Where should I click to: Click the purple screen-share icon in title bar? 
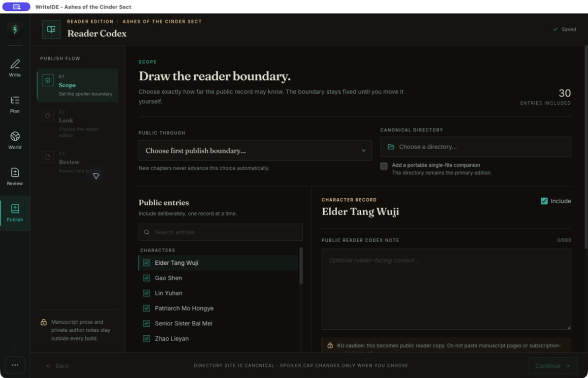[17, 7]
